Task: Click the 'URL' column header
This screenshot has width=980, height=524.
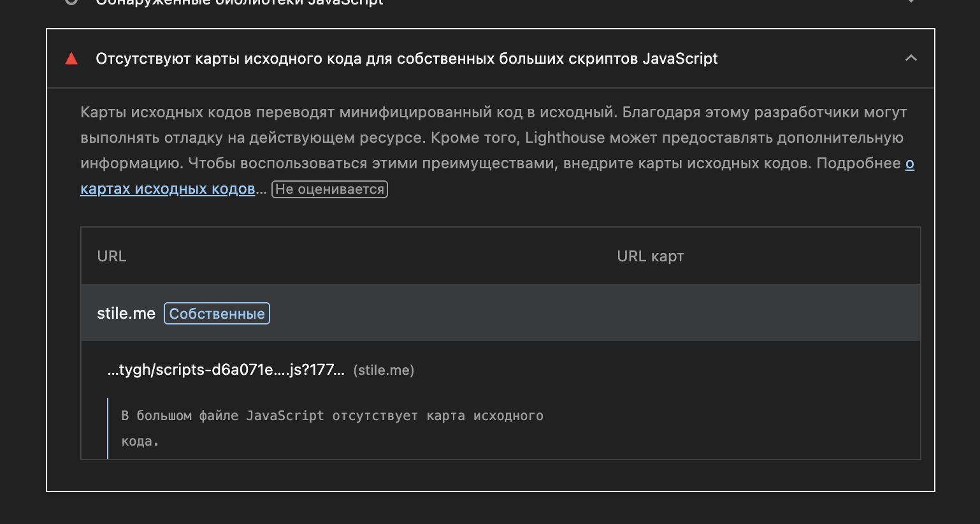Action: (x=112, y=256)
